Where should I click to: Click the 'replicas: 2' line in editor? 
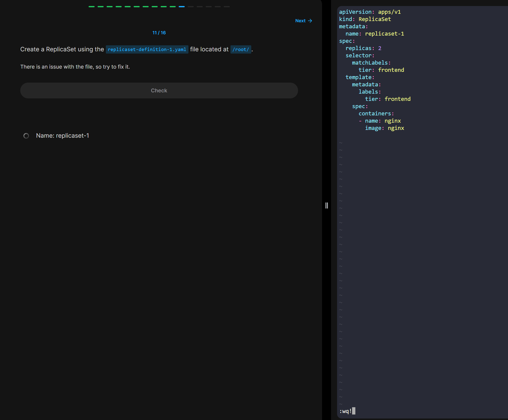point(363,48)
